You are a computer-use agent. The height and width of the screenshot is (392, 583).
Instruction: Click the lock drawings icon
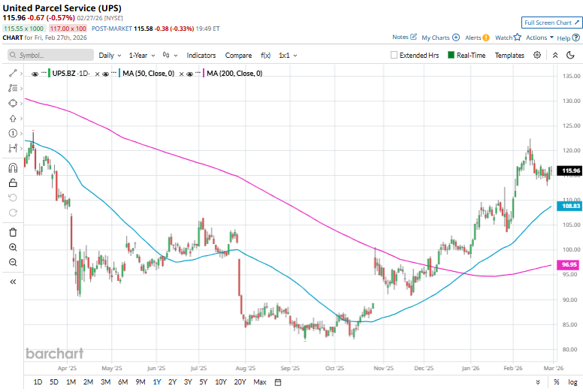(13, 182)
